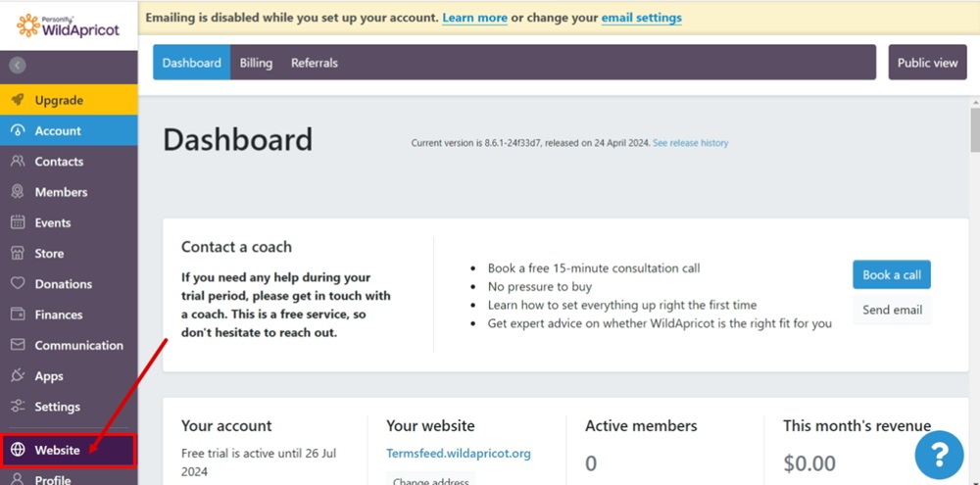
Task: Click the Send email button
Action: 892,310
